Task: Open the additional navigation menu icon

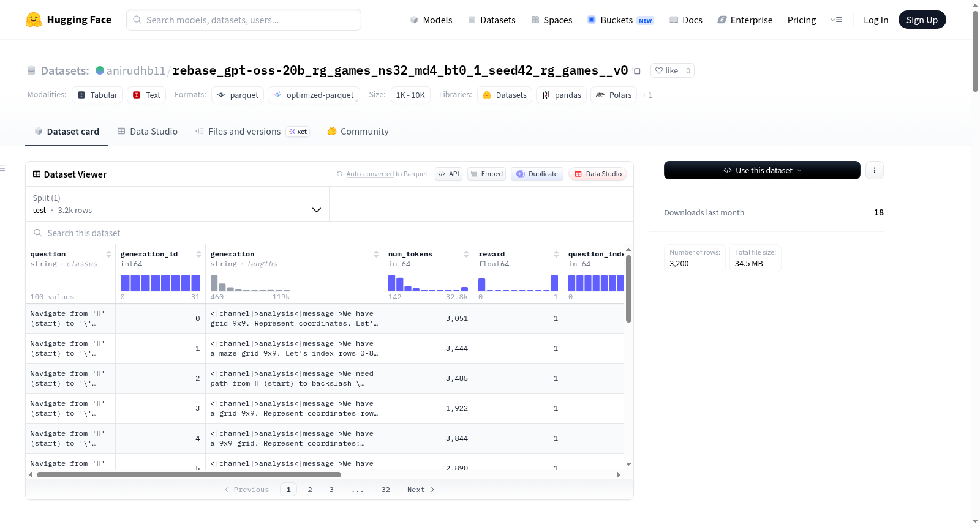Action: pyautogui.click(x=836, y=20)
